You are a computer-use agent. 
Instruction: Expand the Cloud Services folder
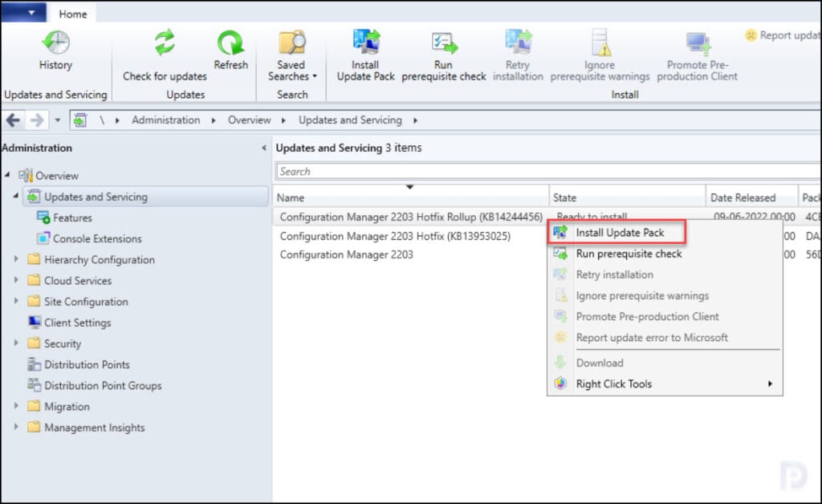pyautogui.click(x=16, y=280)
